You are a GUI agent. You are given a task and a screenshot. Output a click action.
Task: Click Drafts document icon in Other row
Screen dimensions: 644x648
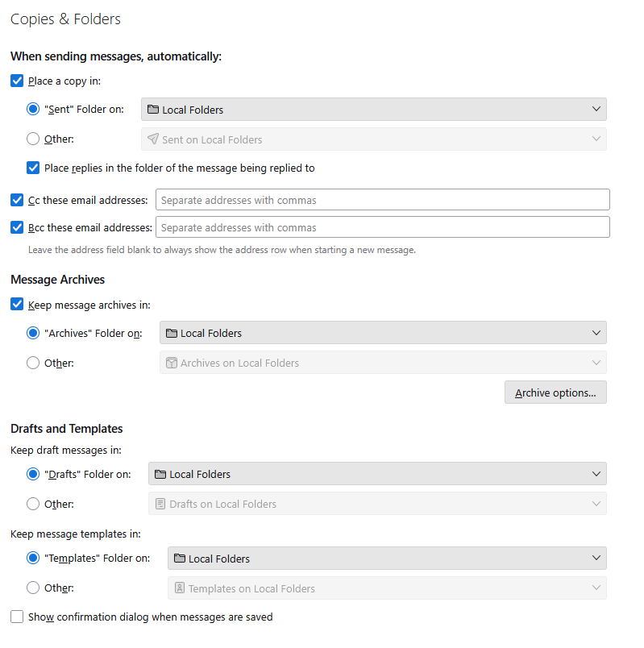coord(160,504)
